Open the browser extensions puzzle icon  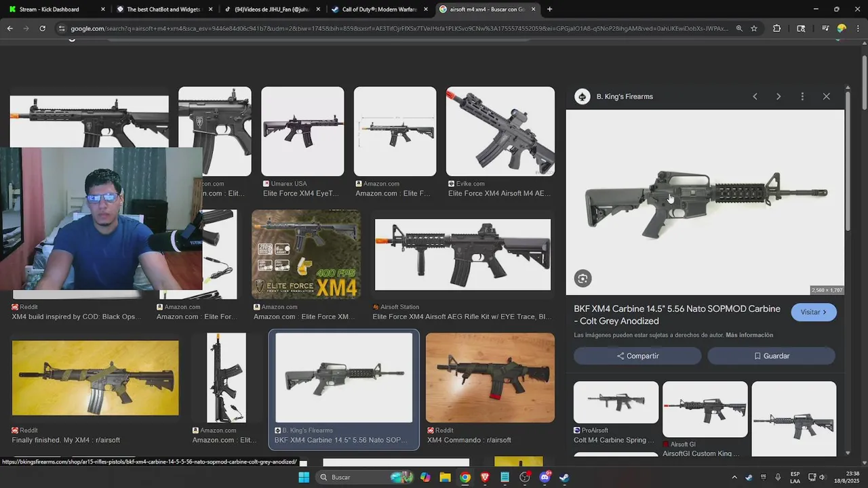point(777,28)
